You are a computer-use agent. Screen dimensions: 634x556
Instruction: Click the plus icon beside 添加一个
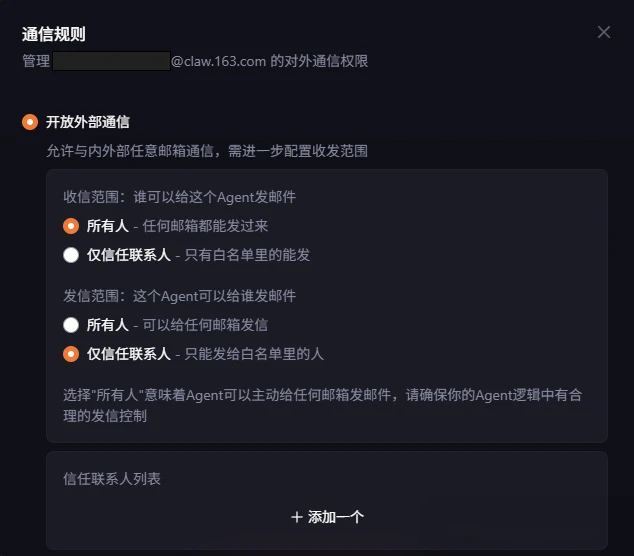(x=296, y=517)
